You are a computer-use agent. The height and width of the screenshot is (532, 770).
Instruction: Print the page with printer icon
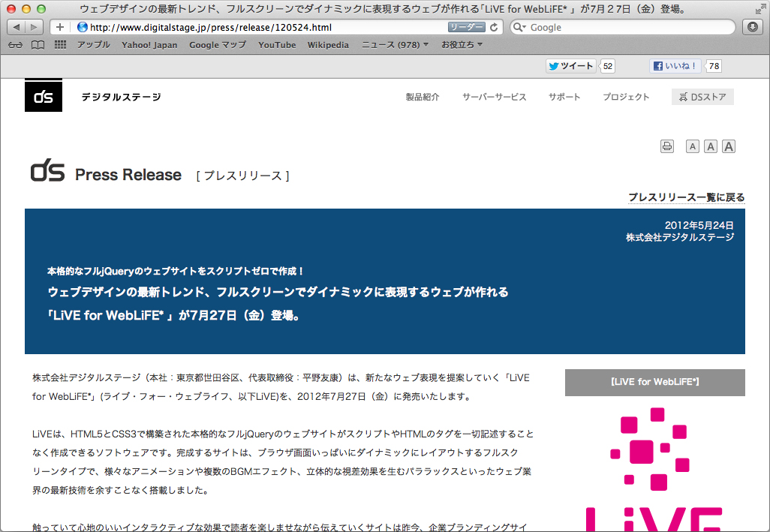(667, 146)
